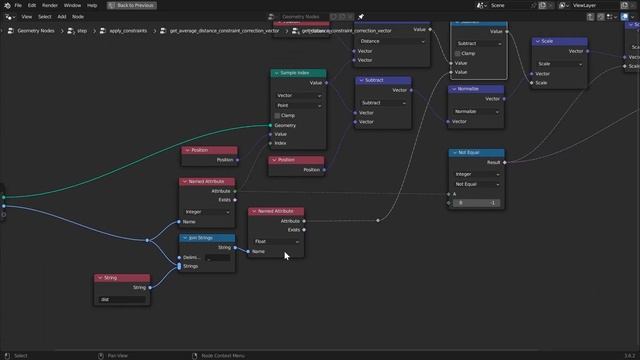Screen dimensions: 640x360
Task: Collapse the Scale node
Action: pos(538,41)
